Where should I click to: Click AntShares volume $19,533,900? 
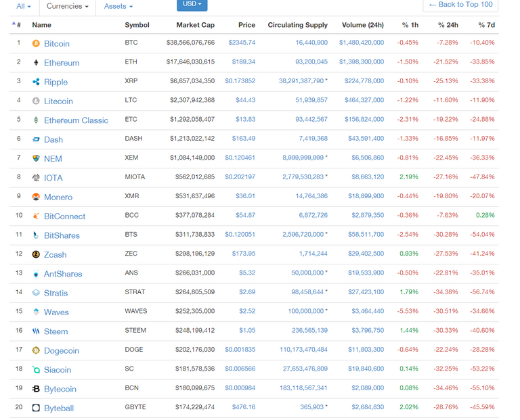coord(366,273)
